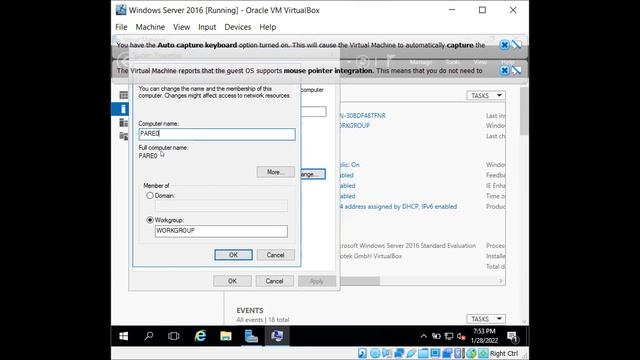Click the computer name link ending 308DF48TFNR
The height and width of the screenshot is (360, 640).
[362, 116]
